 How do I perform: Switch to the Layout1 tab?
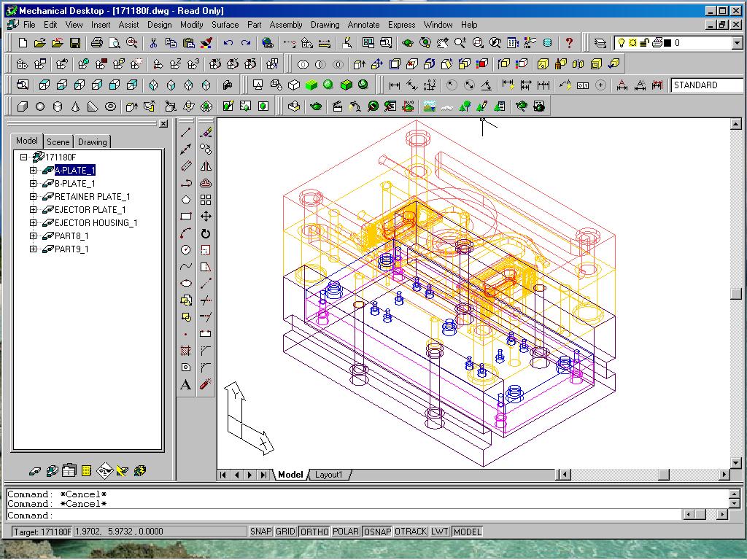click(x=328, y=475)
